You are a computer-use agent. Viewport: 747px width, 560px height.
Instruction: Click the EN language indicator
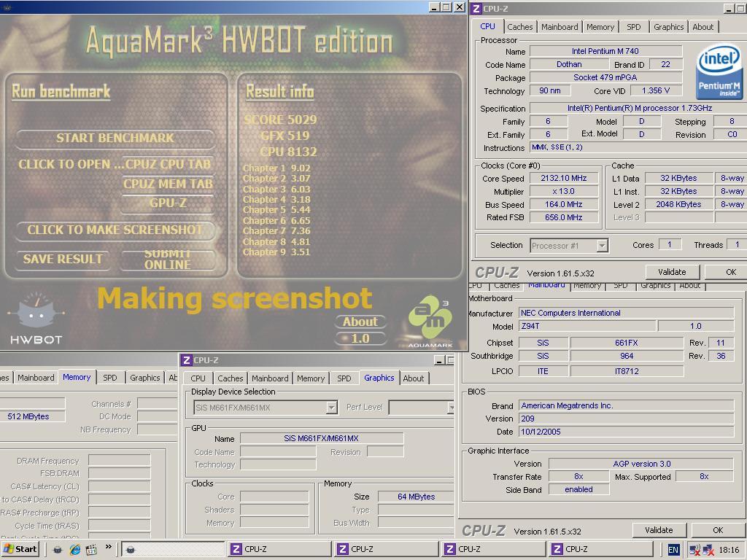[673, 550]
